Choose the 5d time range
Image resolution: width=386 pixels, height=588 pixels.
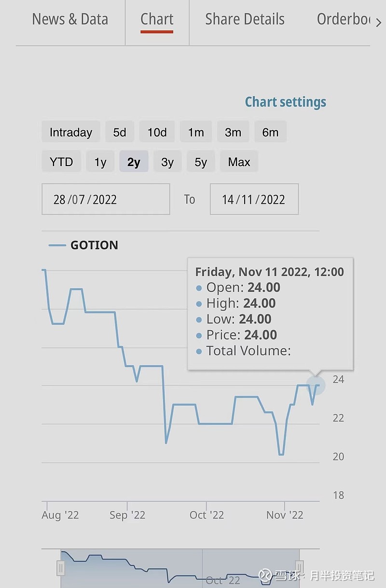point(120,132)
